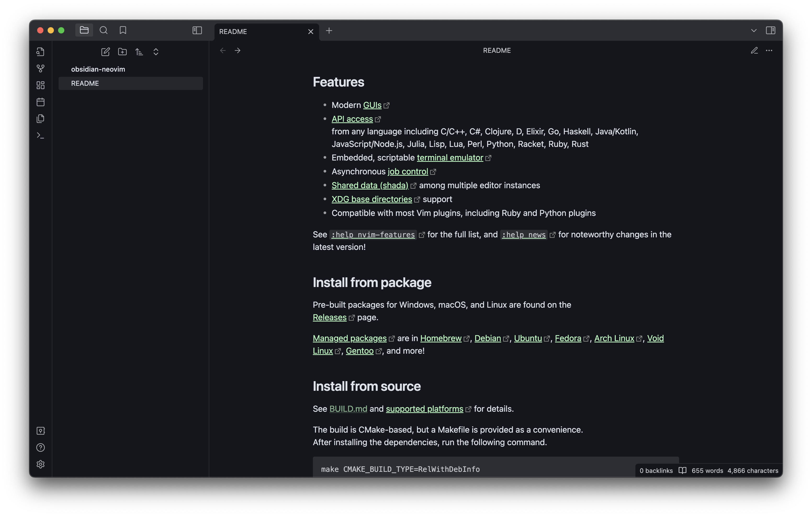Screen dimensions: 812x516
Task: Toggle reading view book icon in status bar
Action: click(x=682, y=471)
